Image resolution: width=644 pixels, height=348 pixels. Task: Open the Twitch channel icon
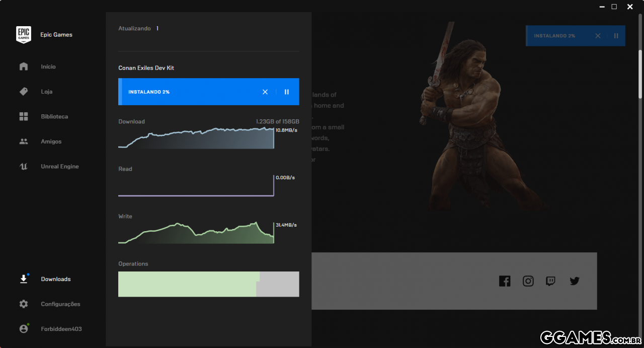(551, 281)
